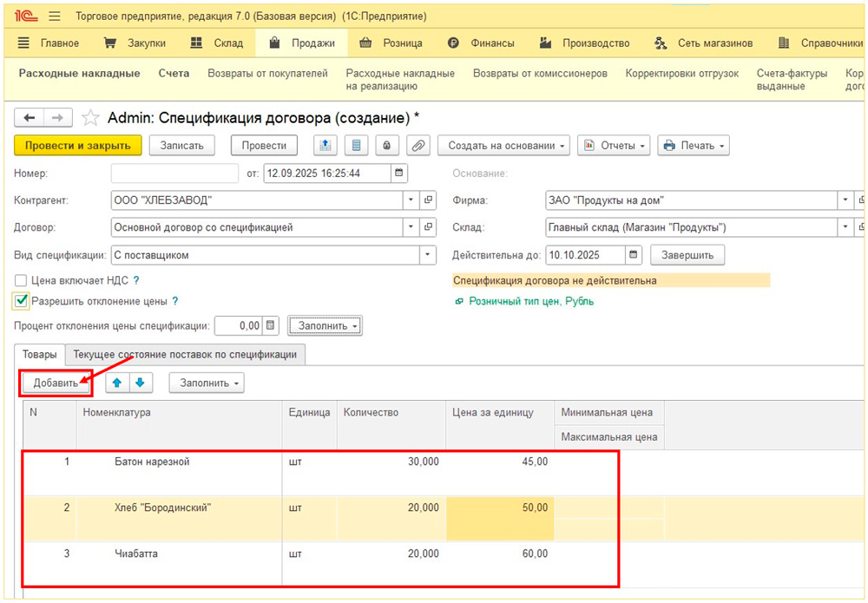Enable the "Цена включает НДС" checkbox

pos(21,281)
